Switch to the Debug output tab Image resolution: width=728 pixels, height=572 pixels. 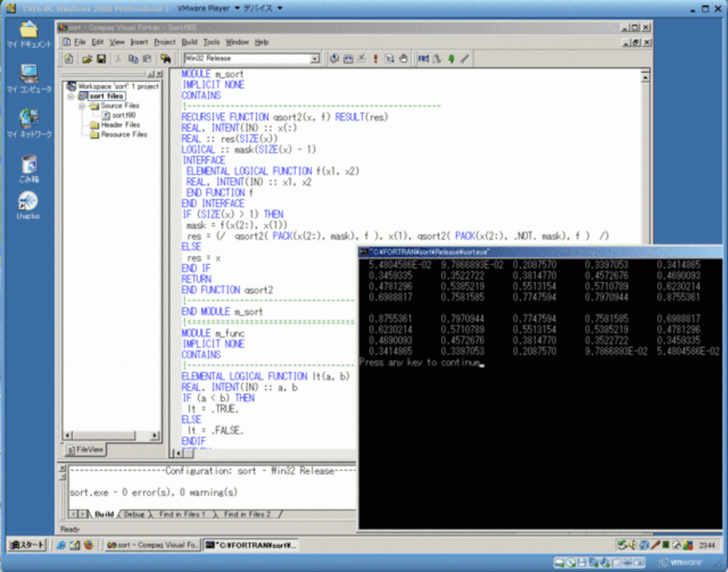click(x=134, y=514)
